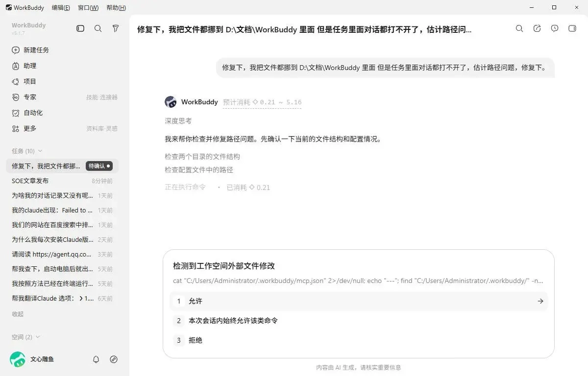Open the sidebar search icon
Screen dimensions: 588x376
(x=98, y=29)
